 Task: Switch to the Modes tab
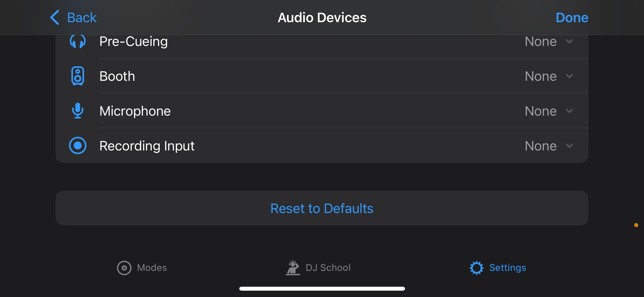(x=142, y=267)
